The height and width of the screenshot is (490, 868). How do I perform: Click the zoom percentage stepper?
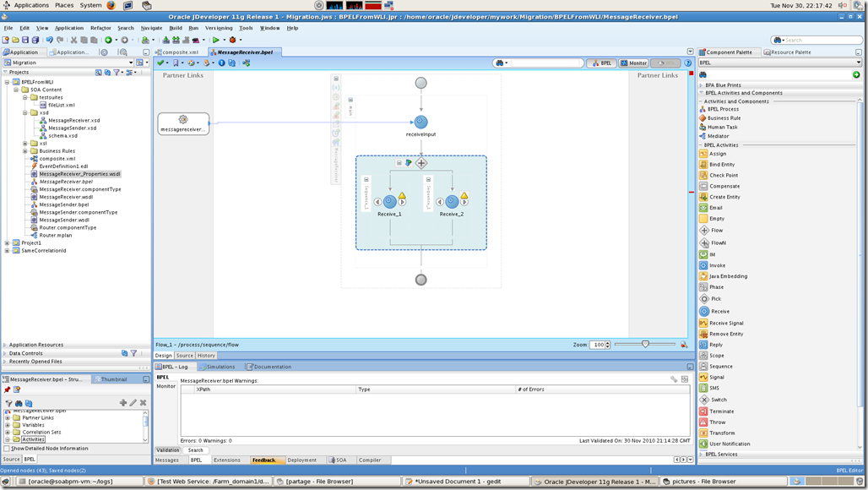click(608, 345)
